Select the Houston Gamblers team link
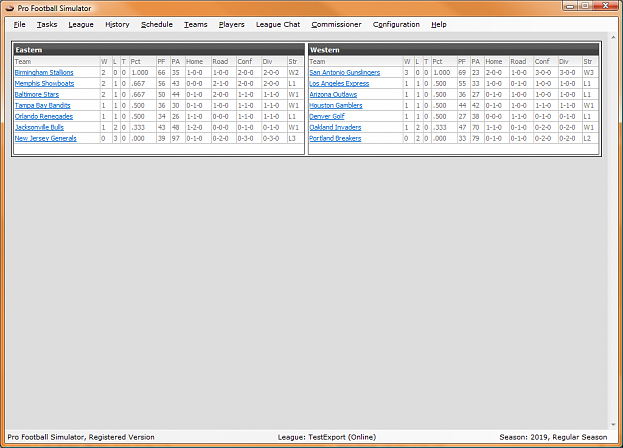Image resolution: width=623 pixels, height=448 pixels. pos(335,105)
